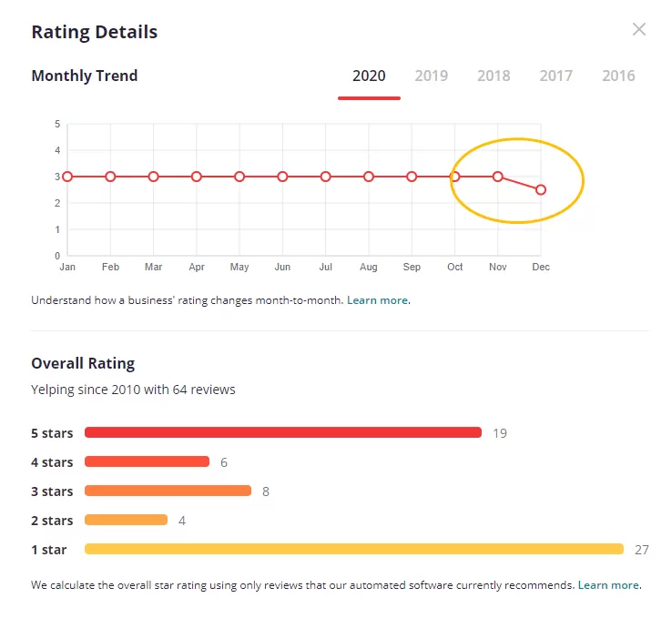Click the September data point marker
Viewport: 672px width, 618px height.
pyautogui.click(x=412, y=177)
